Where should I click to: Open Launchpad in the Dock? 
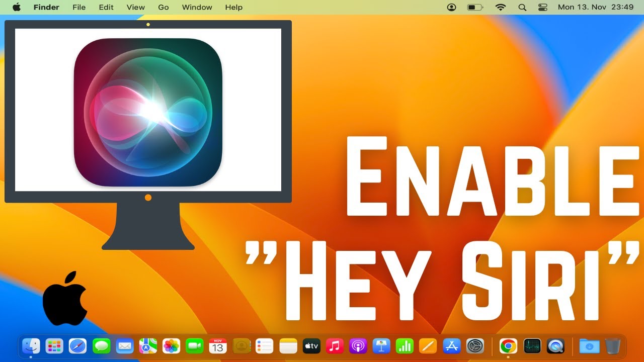(54, 346)
